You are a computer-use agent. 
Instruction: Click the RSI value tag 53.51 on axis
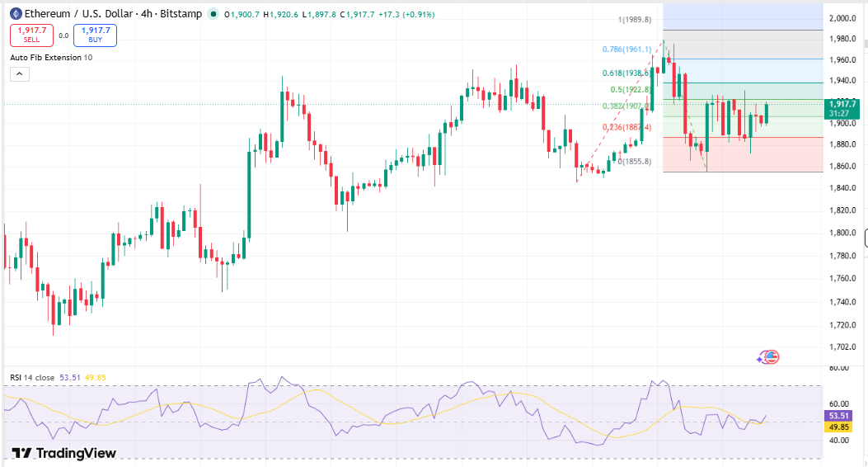(x=838, y=416)
